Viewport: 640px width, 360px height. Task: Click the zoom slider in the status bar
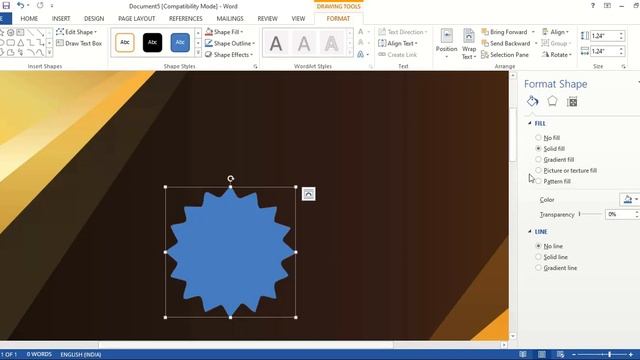(x=602, y=355)
